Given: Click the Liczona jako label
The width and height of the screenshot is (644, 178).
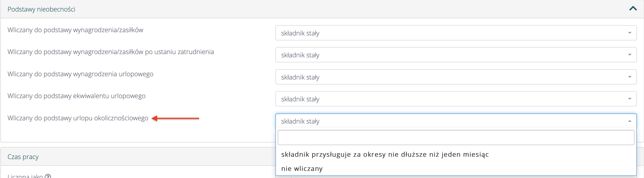Looking at the screenshot, I should coord(25,176).
